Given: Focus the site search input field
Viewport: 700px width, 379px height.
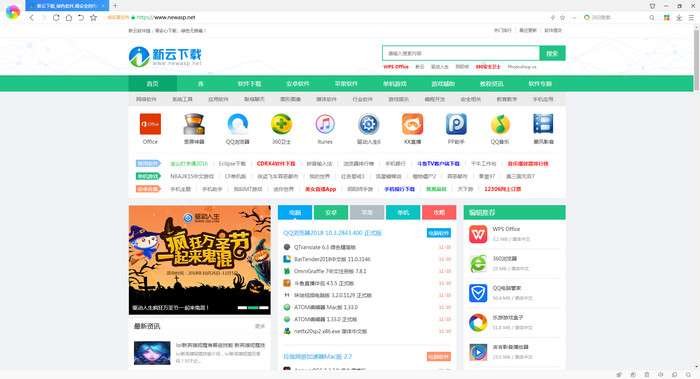Looking at the screenshot, I should pos(461,53).
